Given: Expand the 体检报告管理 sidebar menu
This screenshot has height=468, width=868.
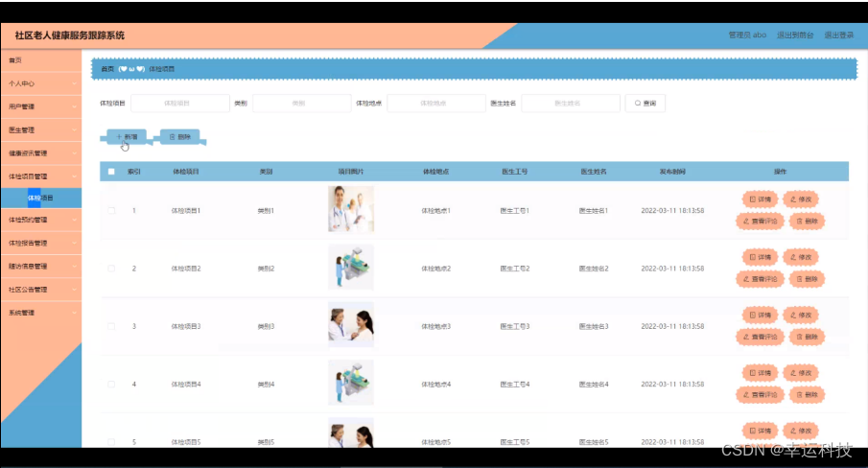Looking at the screenshot, I should point(41,243).
